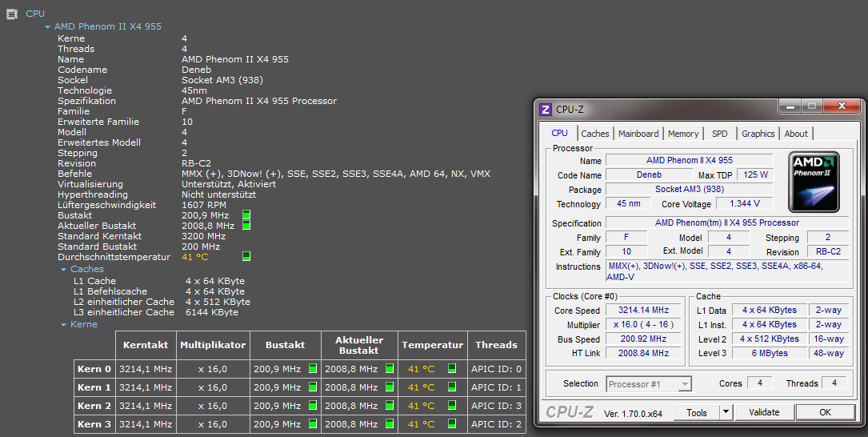Click Kern 0 Bustakt graph icon
The height and width of the screenshot is (437, 868).
click(313, 368)
